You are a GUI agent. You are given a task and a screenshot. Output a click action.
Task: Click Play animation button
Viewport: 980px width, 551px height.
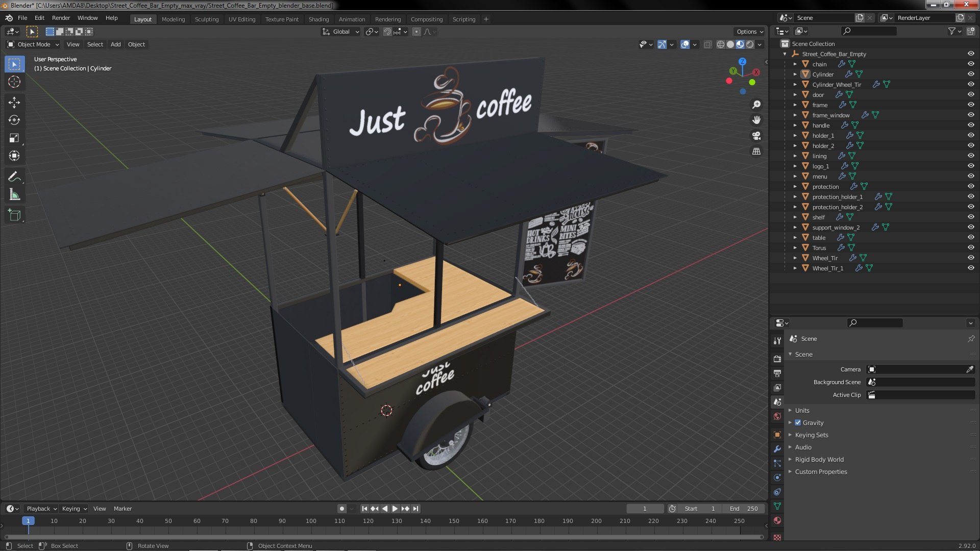pos(395,509)
